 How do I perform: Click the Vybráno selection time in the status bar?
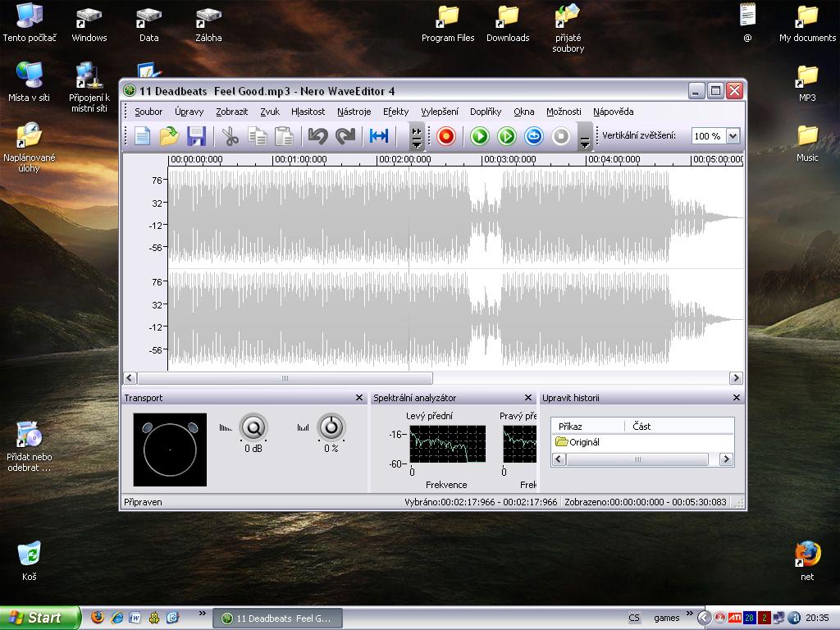click(481, 502)
